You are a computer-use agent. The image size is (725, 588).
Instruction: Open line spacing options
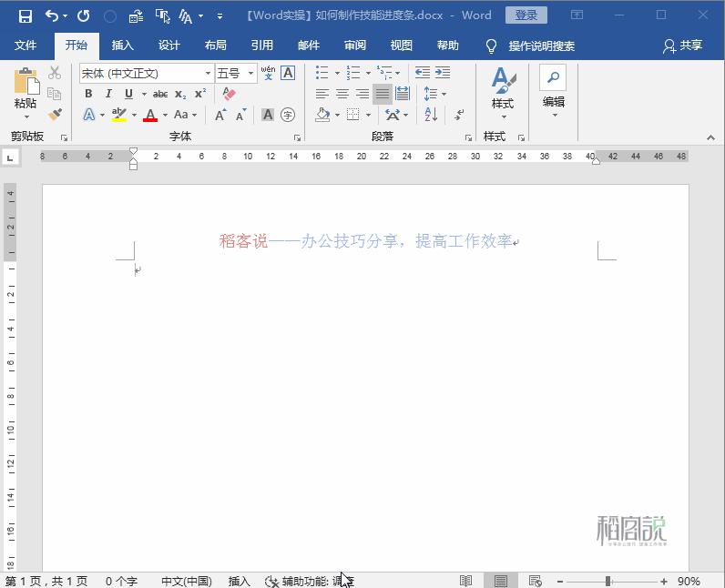(434, 94)
